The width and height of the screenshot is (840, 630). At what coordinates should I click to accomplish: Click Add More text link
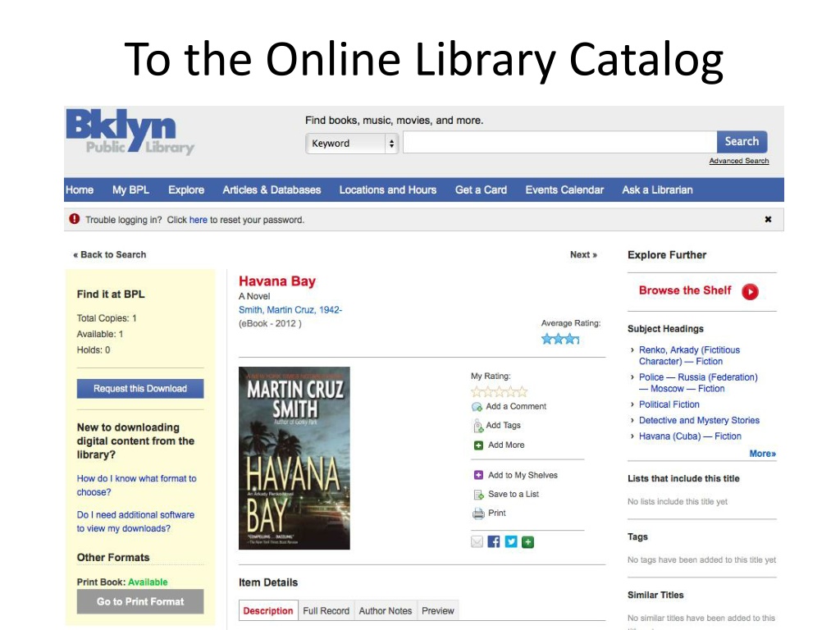coord(506,445)
